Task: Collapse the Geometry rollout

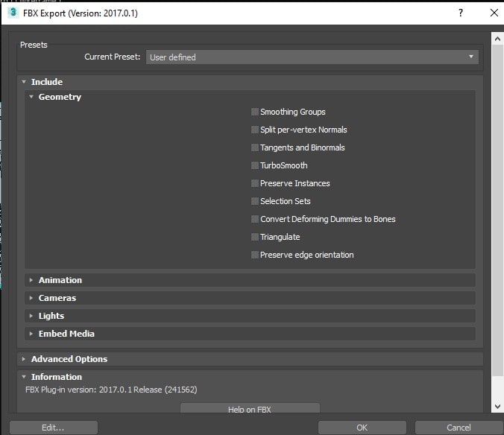Action: pyautogui.click(x=31, y=97)
